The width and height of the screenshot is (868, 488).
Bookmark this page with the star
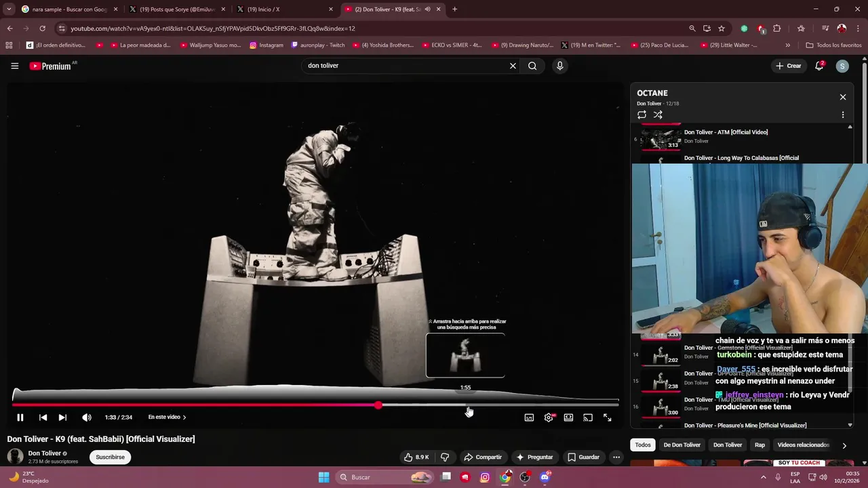[x=722, y=28]
